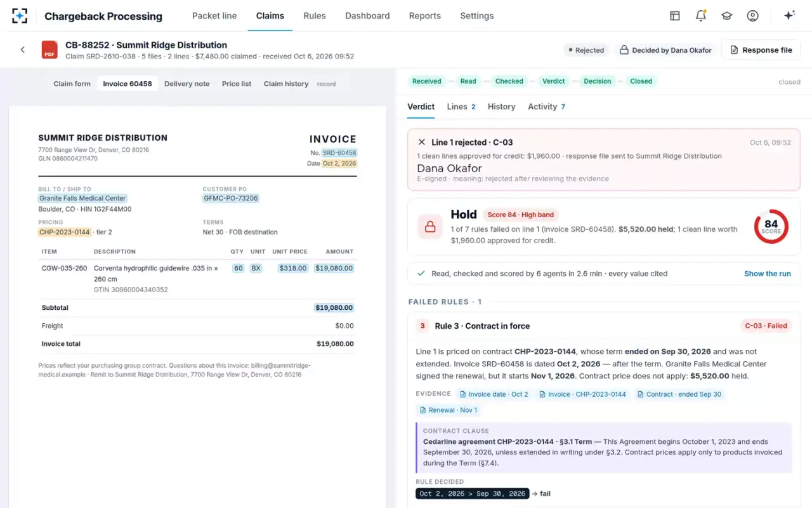Launch the sparkle AI assistant icon
Viewport: 812px width, 508px height.
790,16
